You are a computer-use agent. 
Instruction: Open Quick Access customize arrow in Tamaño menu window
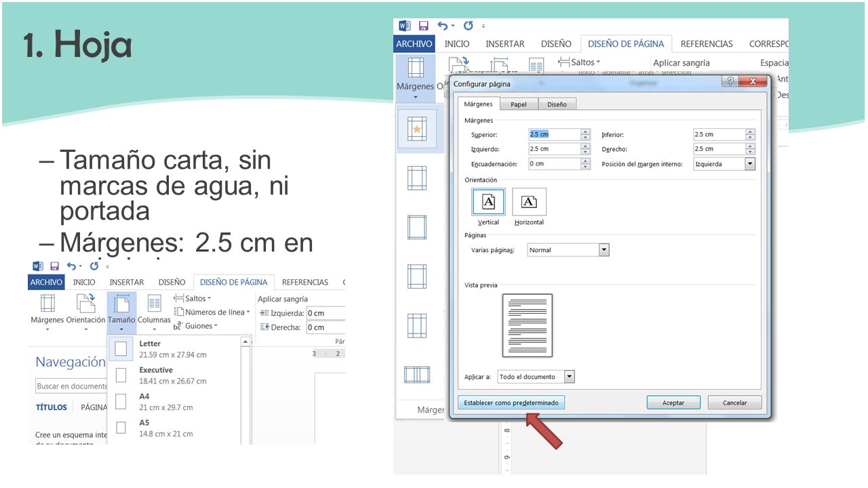[106, 267]
